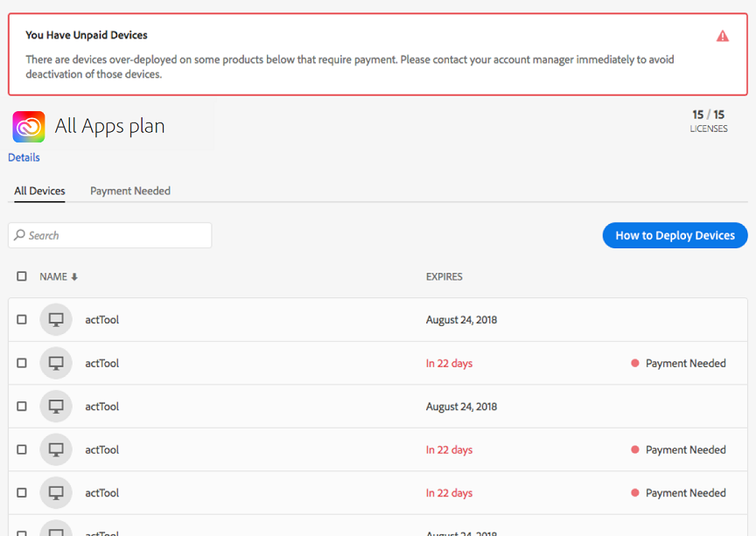The image size is (756, 536).
Task: Click the fifth row device monitor icon
Action: [56, 493]
